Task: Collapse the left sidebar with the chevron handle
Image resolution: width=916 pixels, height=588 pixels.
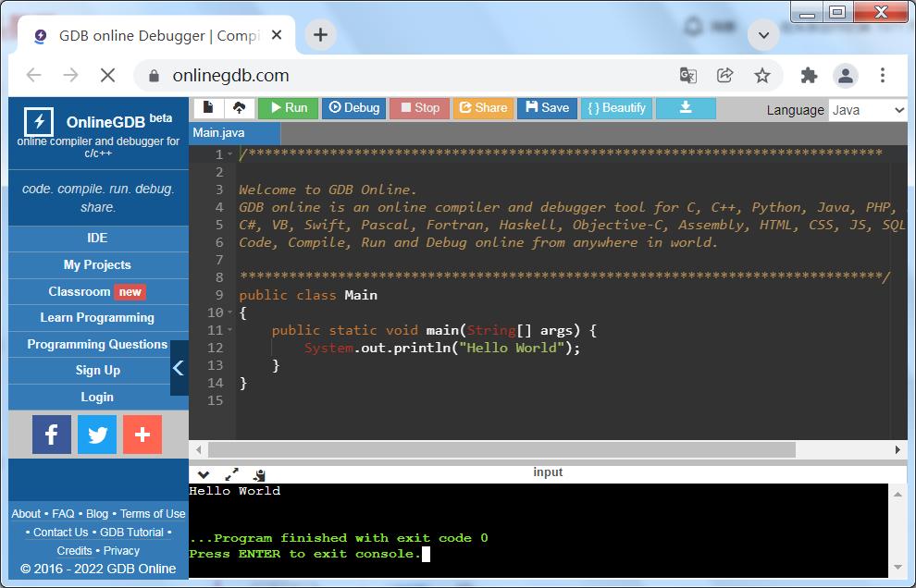Action: 179,368
